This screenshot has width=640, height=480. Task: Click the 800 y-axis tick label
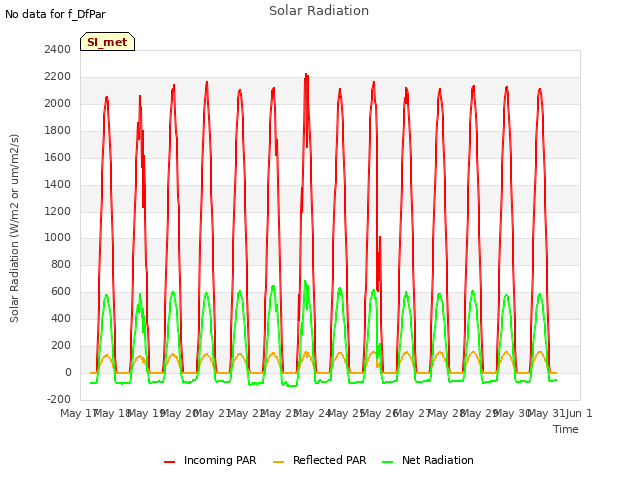point(61,264)
